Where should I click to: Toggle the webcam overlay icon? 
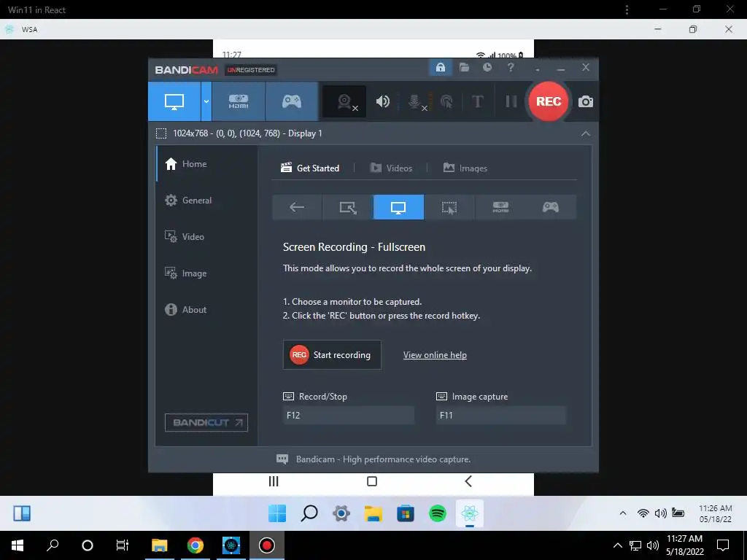point(344,101)
